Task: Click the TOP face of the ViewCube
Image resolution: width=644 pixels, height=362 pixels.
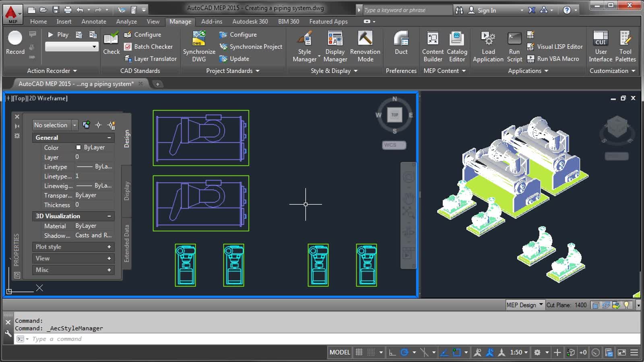Action: tap(394, 115)
